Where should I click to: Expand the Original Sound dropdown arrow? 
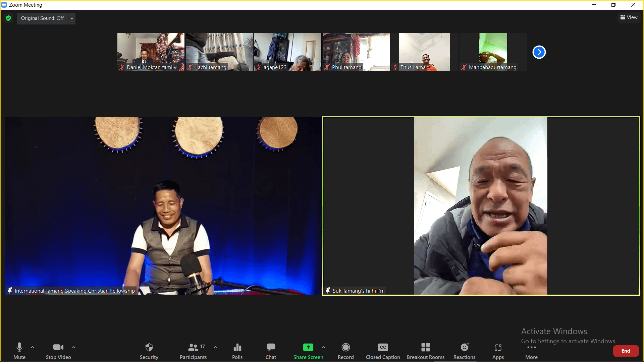72,18
